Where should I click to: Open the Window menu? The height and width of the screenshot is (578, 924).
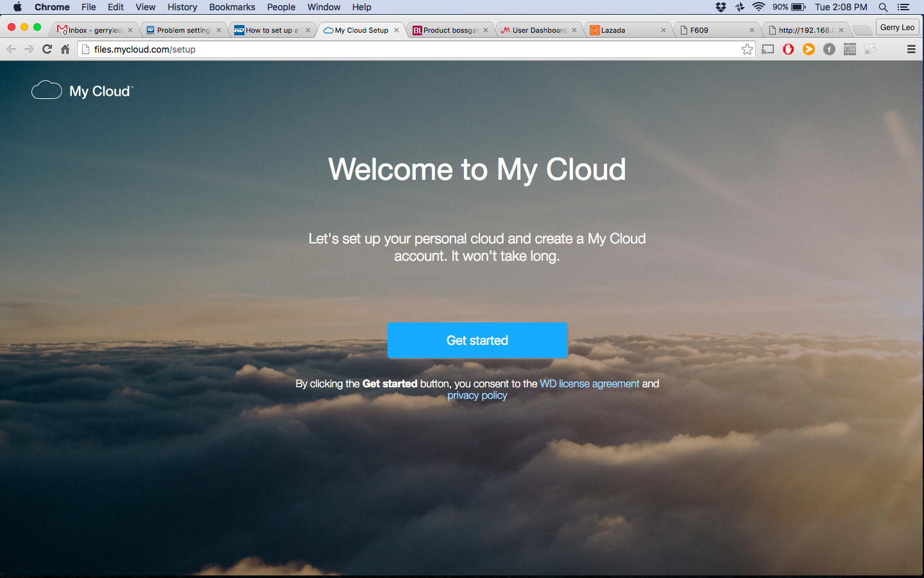coord(324,7)
